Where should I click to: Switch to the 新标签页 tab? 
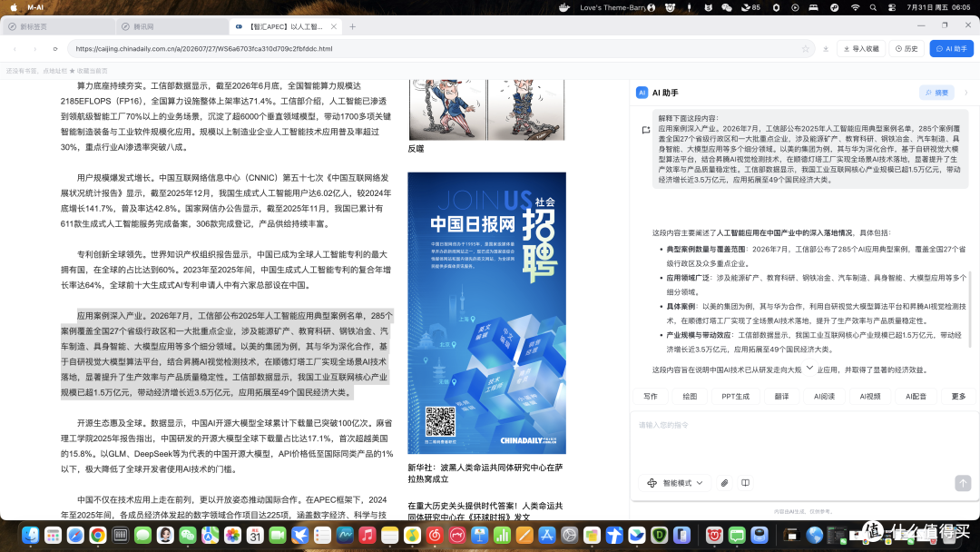(x=58, y=27)
